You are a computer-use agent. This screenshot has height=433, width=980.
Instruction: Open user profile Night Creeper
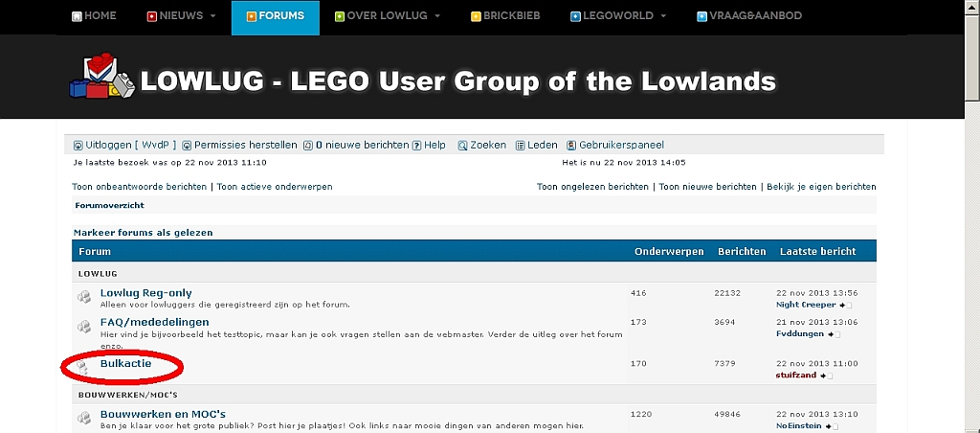(x=806, y=305)
